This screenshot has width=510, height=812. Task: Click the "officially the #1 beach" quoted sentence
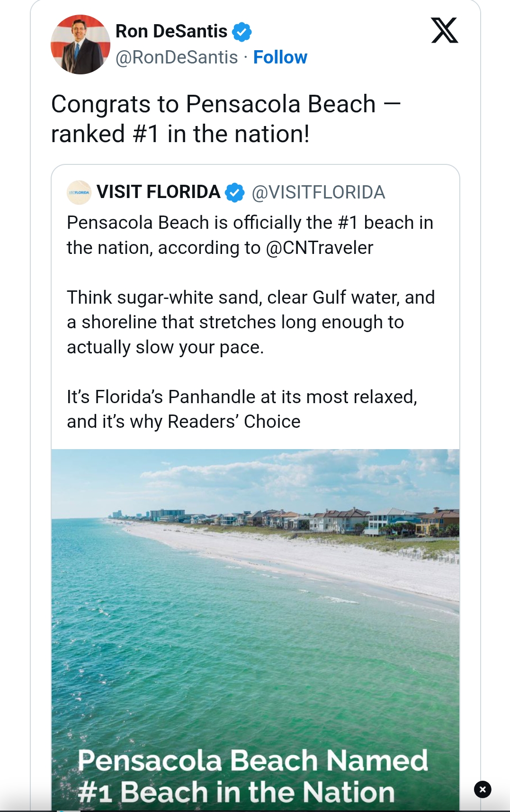click(250, 223)
